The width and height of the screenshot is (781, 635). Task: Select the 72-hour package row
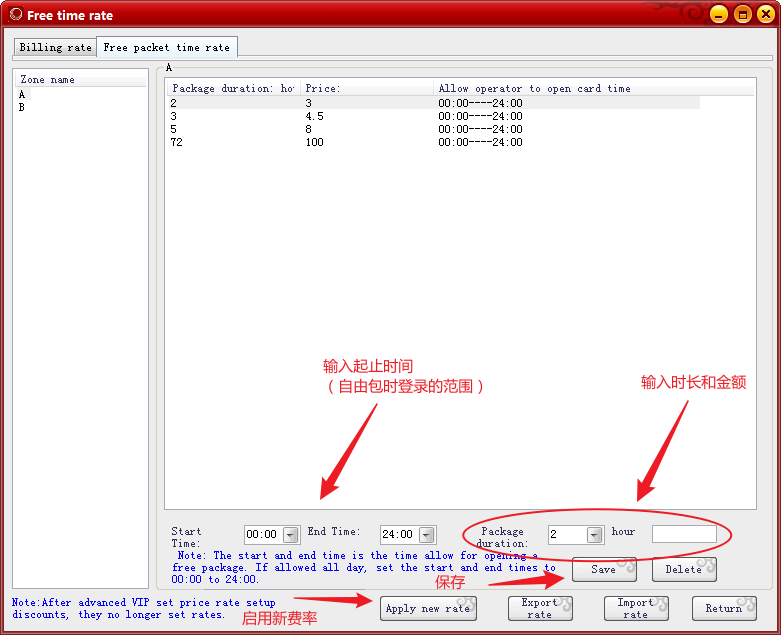[433, 142]
